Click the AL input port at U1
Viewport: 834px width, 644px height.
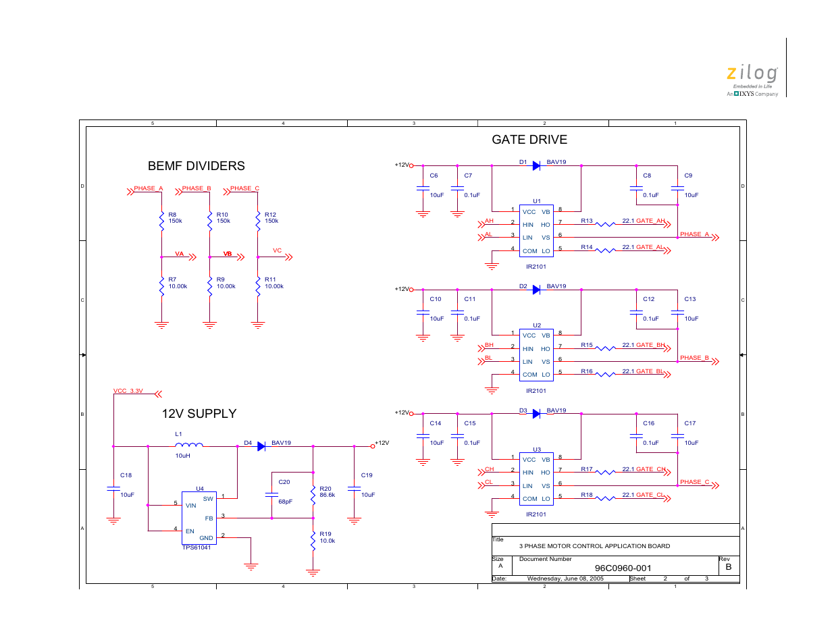point(486,236)
